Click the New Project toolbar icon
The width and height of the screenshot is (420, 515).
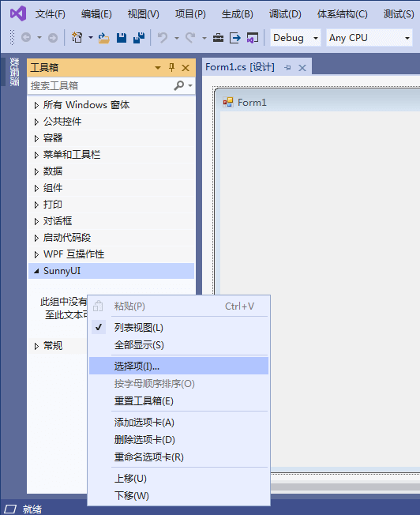click(x=77, y=38)
